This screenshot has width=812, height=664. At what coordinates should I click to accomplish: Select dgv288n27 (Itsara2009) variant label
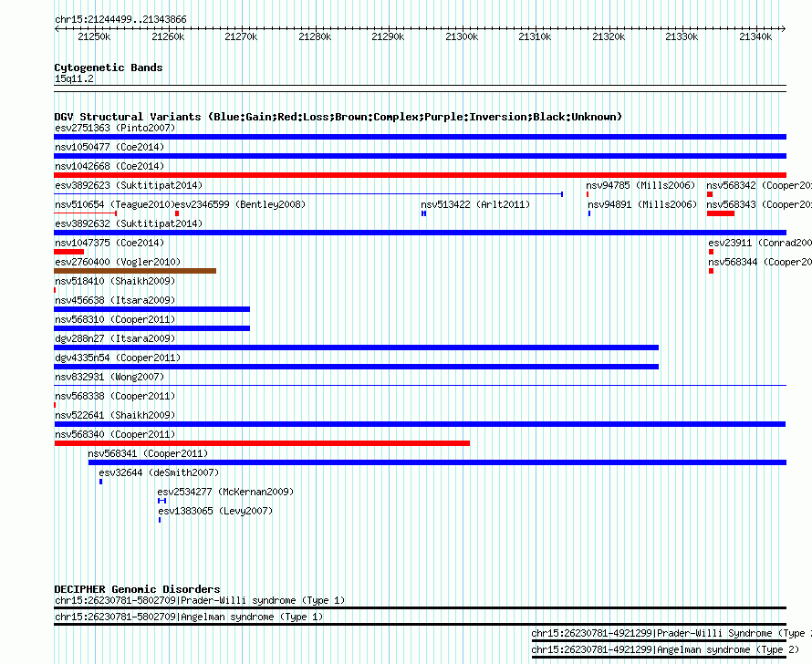[115, 338]
